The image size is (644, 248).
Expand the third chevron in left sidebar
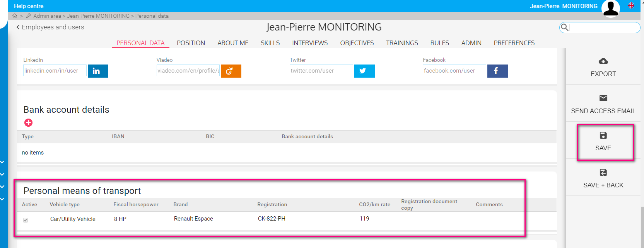[x=2, y=187]
